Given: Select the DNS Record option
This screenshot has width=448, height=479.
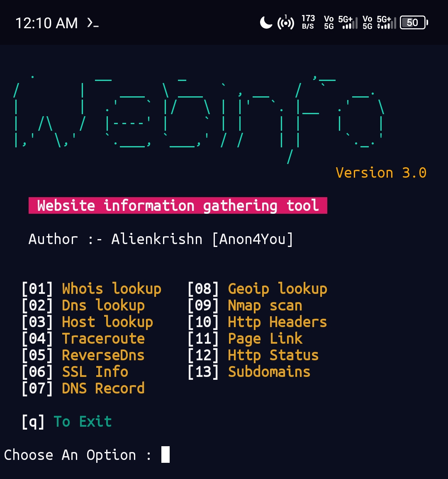Looking at the screenshot, I should pyautogui.click(x=103, y=388).
